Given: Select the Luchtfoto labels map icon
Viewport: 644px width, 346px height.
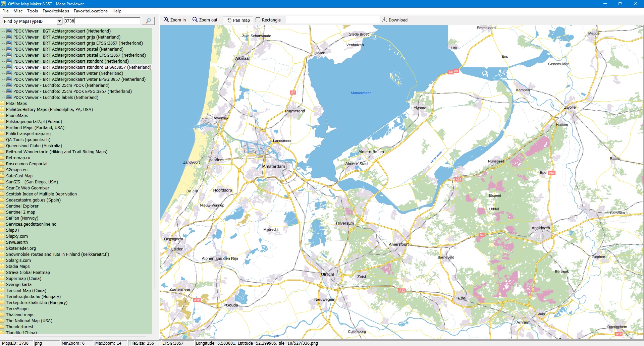Looking at the screenshot, I should [x=9, y=97].
